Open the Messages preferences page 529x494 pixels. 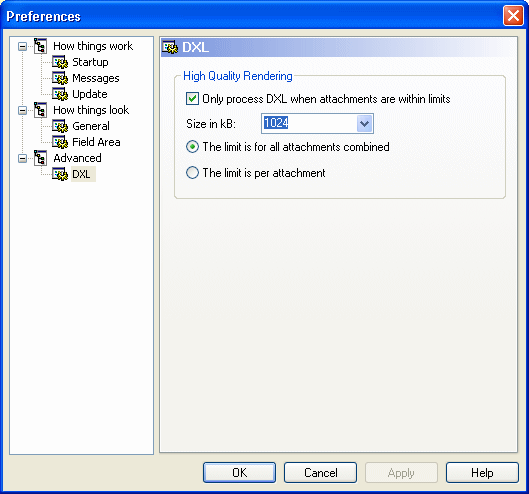[x=96, y=78]
